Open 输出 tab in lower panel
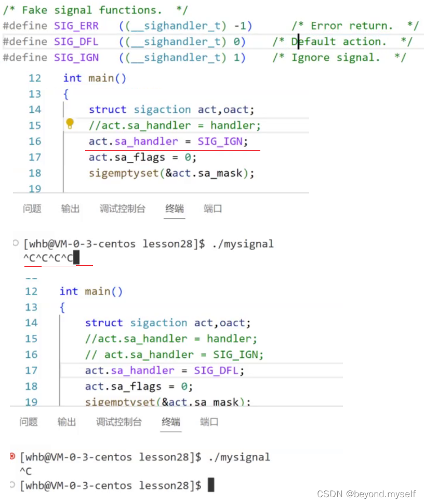The height and width of the screenshot is (504, 424). 67,422
